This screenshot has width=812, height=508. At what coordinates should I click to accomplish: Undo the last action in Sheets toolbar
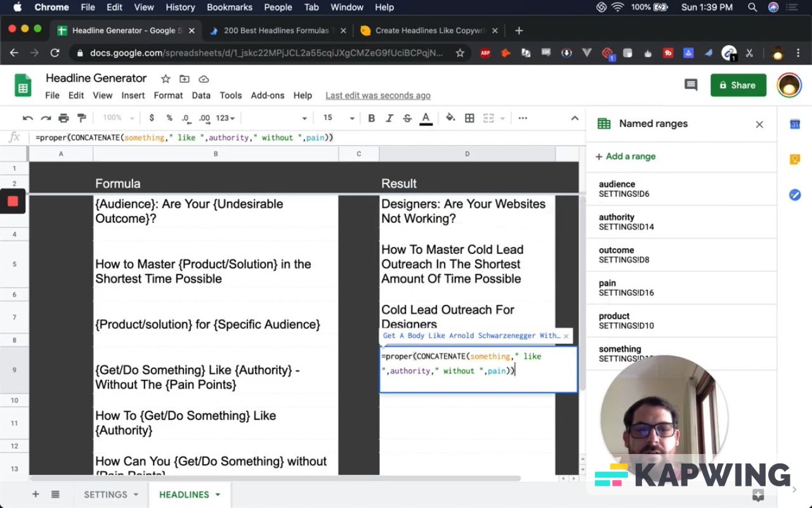point(27,118)
